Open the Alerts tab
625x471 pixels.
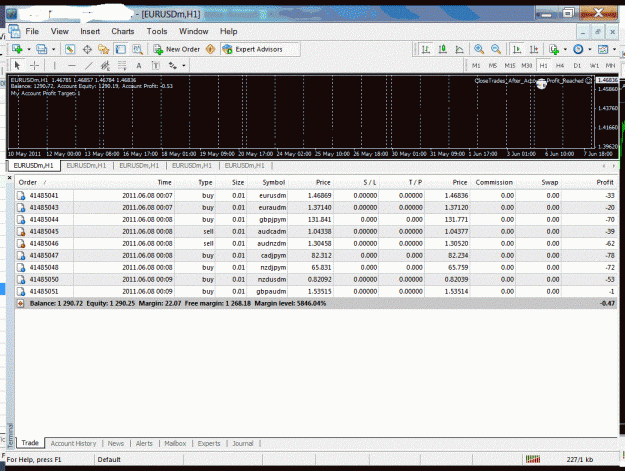click(x=144, y=443)
